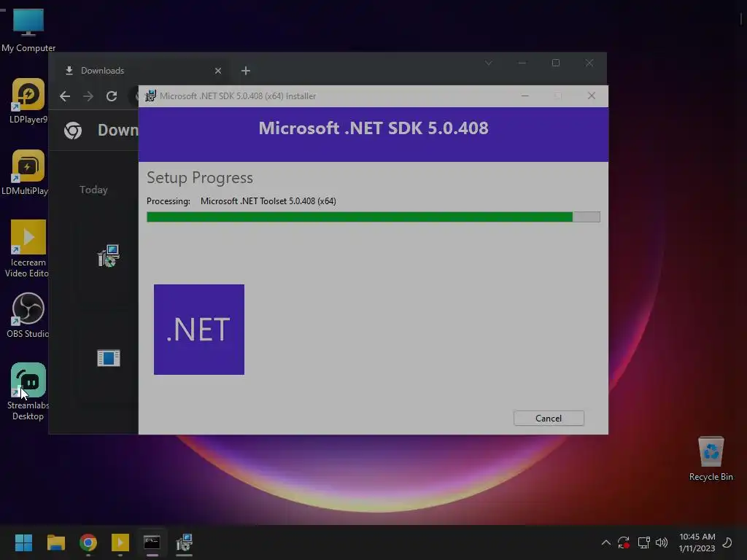747x560 pixels.
Task: Close the .NET SDK installer window
Action: point(591,96)
